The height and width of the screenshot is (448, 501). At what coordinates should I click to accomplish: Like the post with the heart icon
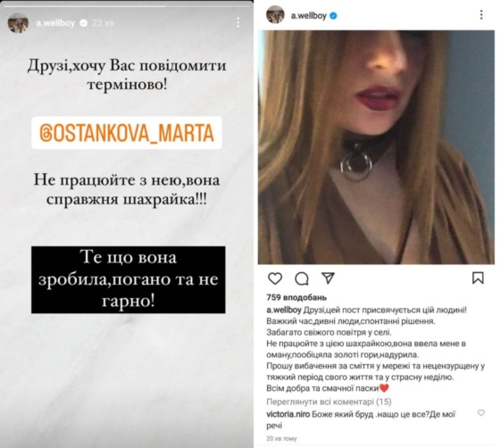point(275,278)
